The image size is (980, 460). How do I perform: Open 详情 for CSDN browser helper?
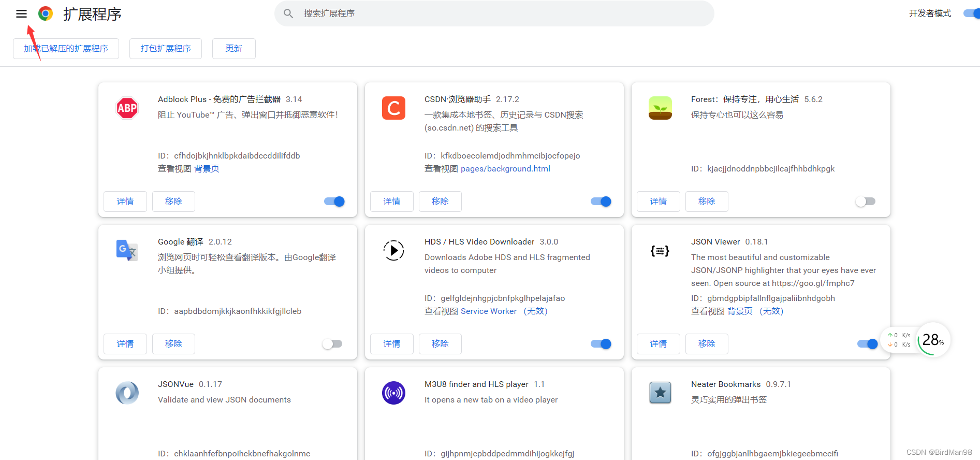click(392, 202)
